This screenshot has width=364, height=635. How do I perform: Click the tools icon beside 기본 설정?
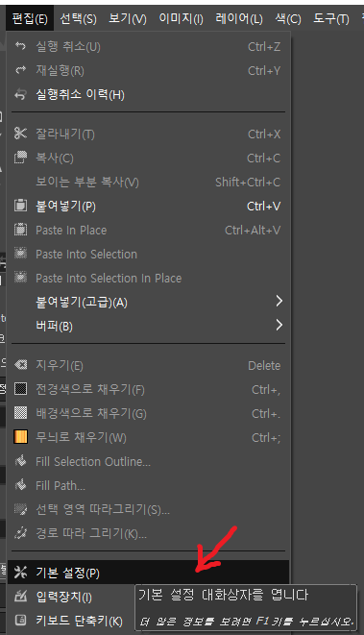[20, 573]
